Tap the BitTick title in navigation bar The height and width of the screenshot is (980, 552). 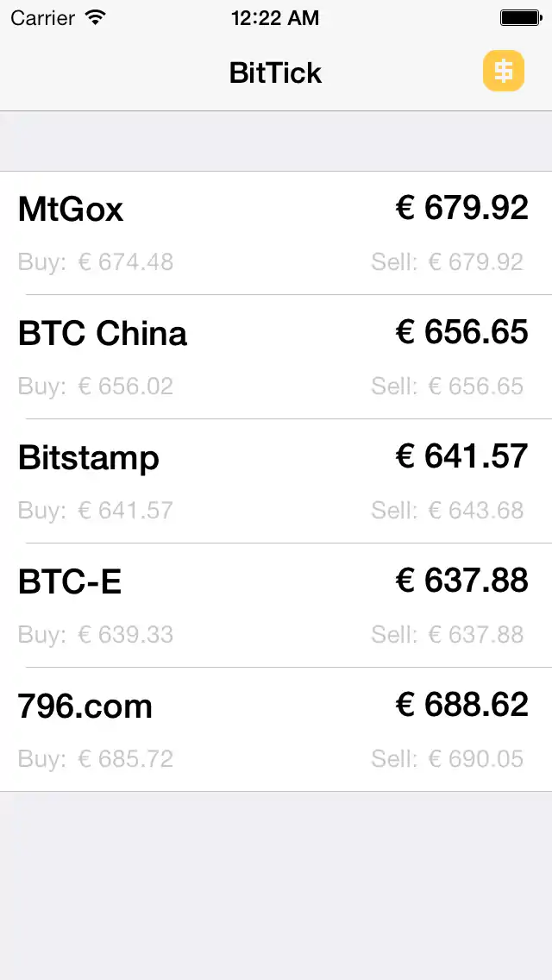[x=275, y=72]
